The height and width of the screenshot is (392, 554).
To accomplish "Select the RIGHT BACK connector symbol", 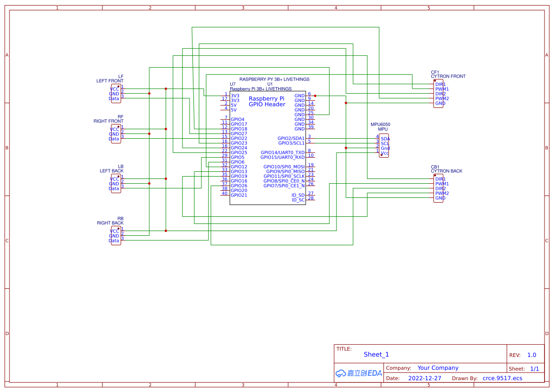I will [x=115, y=235].
